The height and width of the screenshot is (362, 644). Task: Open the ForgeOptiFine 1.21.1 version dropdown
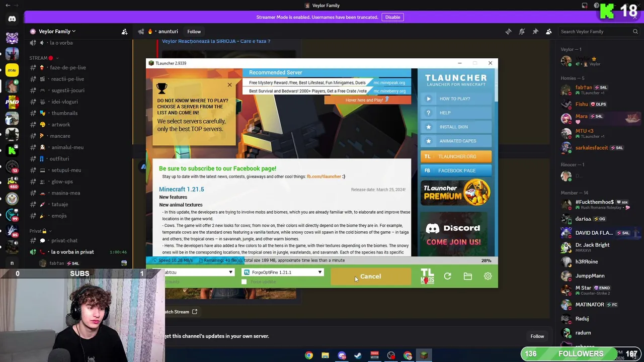pyautogui.click(x=283, y=272)
